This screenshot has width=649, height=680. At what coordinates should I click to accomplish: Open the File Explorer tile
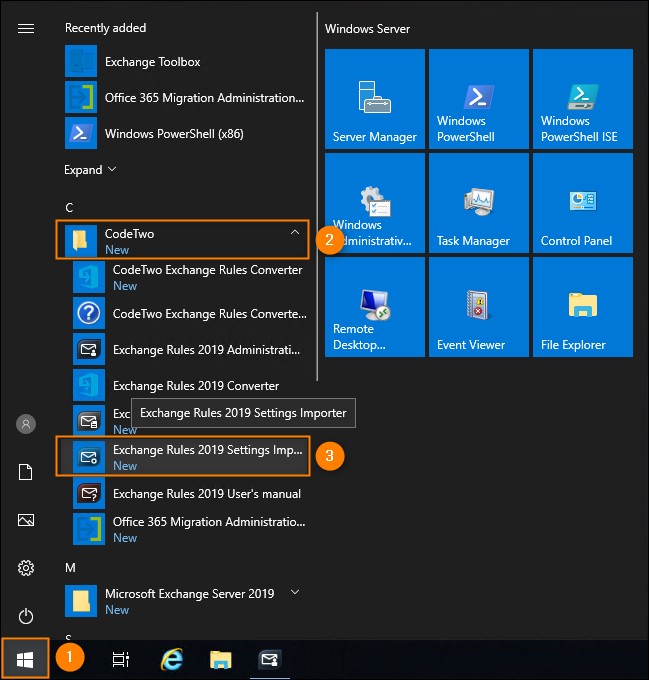[x=583, y=307]
